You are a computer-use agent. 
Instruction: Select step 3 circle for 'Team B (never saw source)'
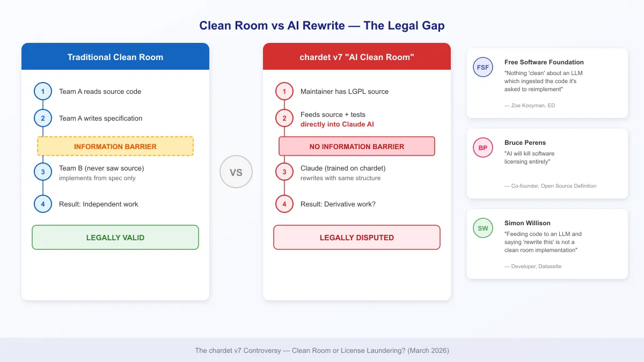coord(43,172)
